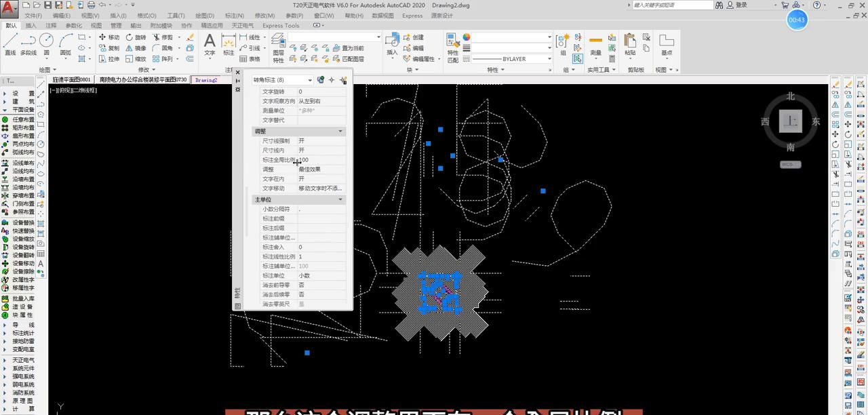Click 设备替换 in the left sidebar
The height and width of the screenshot is (415, 868).
click(23, 223)
